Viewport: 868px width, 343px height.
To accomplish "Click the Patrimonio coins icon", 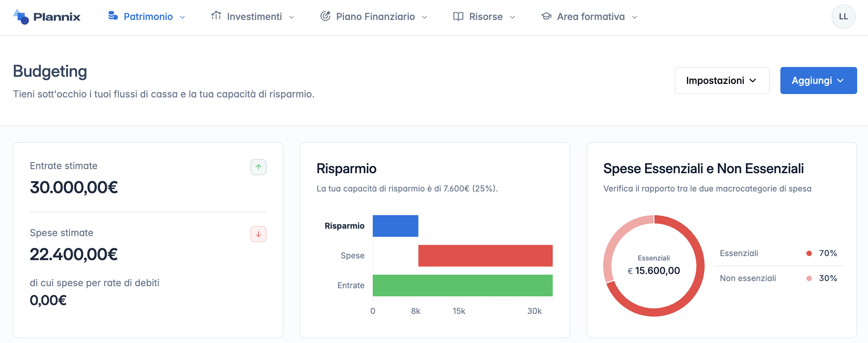I will 113,16.
